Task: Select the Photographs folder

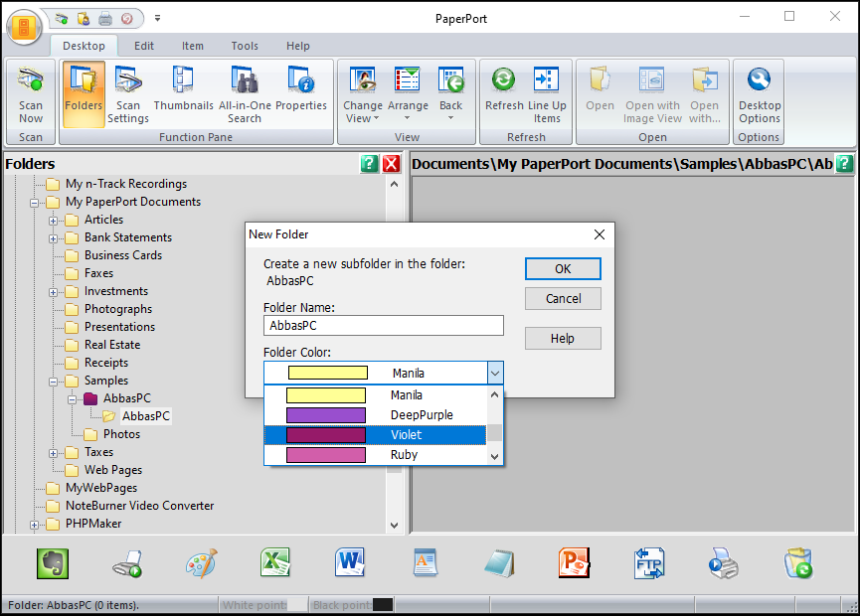Action: pos(118,309)
